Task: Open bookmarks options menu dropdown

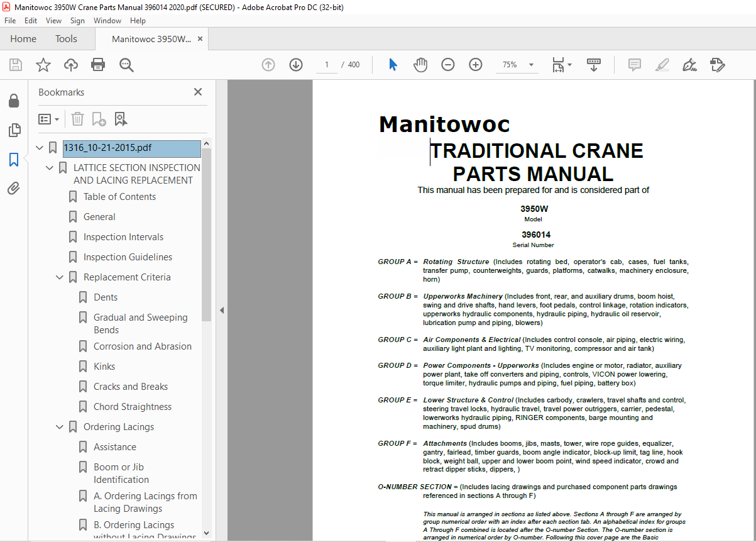Action: tap(49, 119)
